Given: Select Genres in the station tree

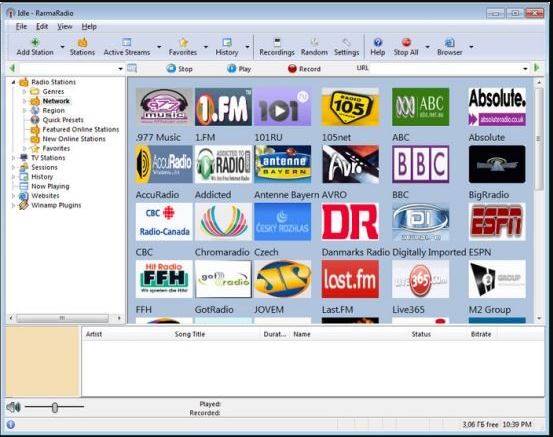Looking at the screenshot, I should point(53,91).
